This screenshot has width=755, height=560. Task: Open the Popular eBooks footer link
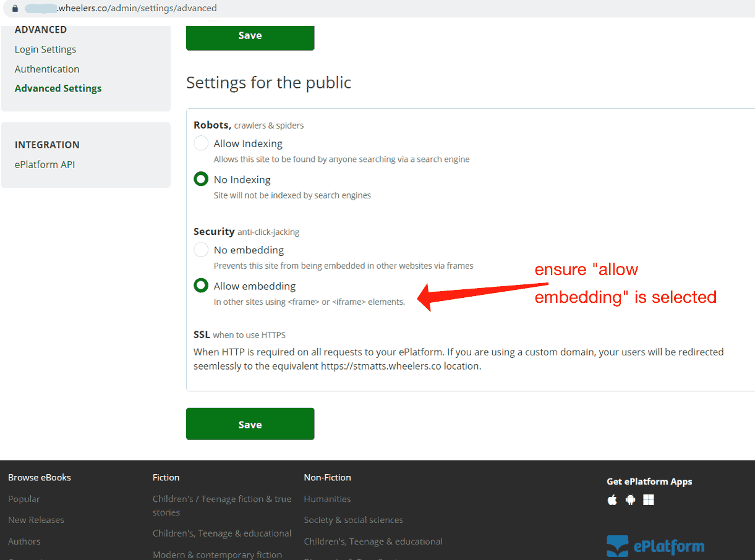[x=24, y=499]
